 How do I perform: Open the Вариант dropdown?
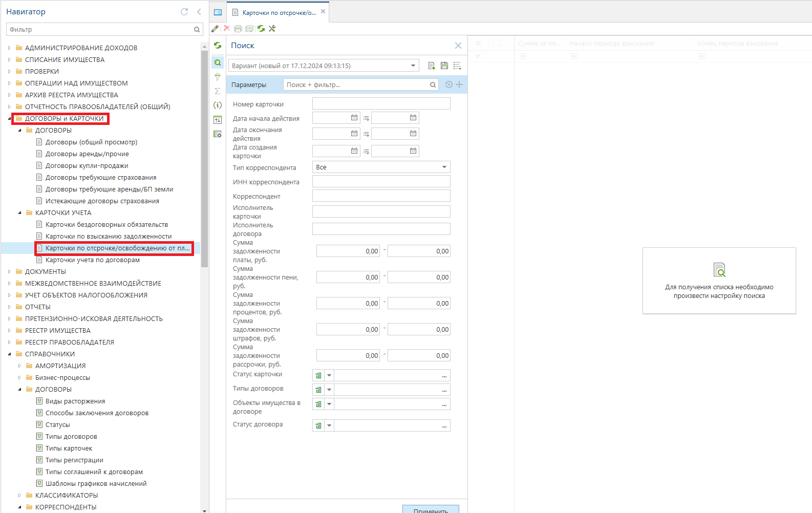413,66
